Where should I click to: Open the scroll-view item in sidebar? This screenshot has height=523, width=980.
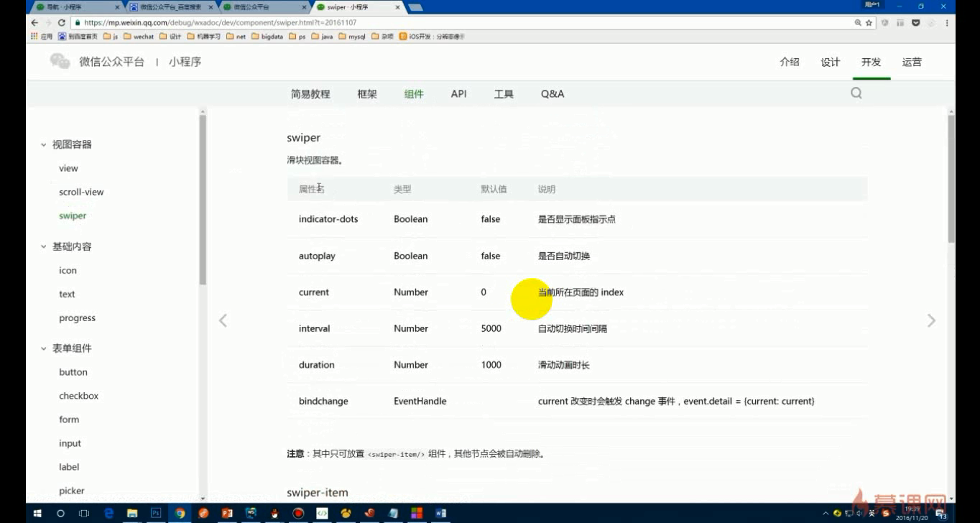tap(81, 192)
